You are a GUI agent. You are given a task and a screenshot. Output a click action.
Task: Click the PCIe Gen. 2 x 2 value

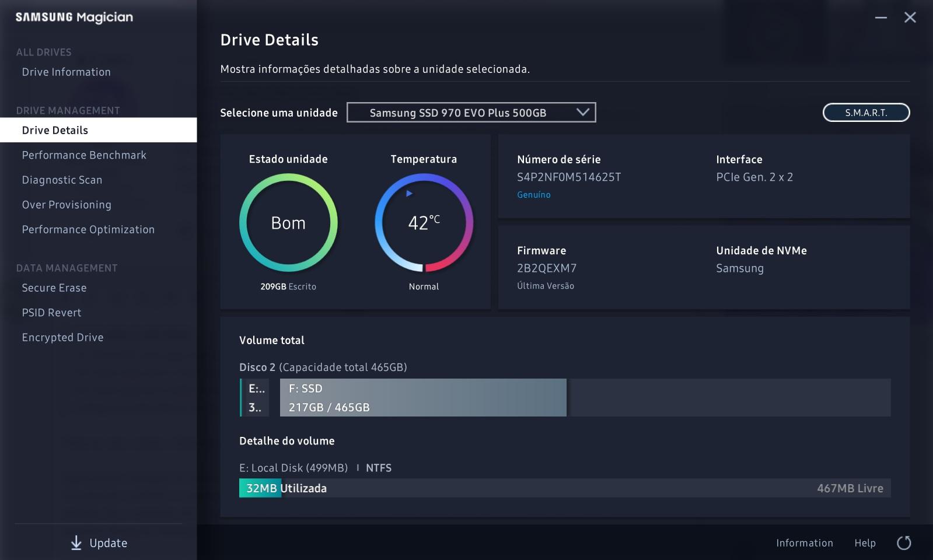754,177
